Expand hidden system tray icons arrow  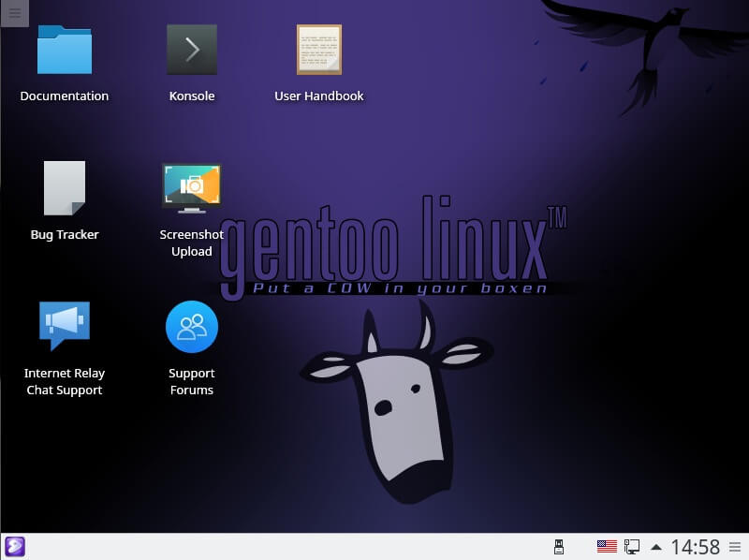point(656,547)
